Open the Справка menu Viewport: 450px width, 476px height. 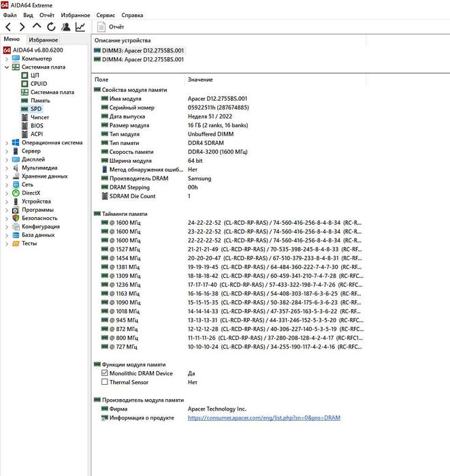132,15
